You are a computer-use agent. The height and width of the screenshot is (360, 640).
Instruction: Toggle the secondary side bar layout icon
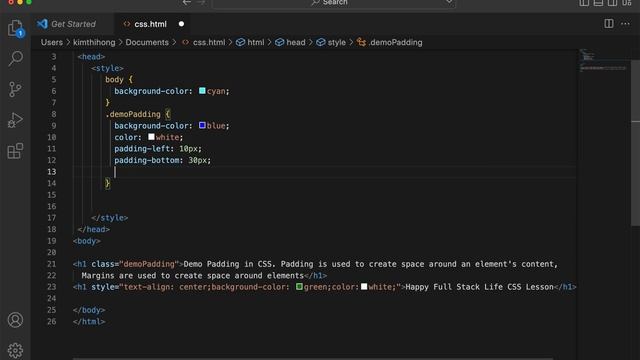click(x=612, y=2)
